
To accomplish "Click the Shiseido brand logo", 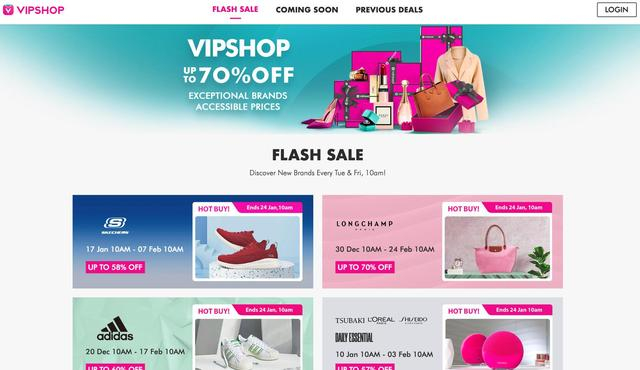I will coord(413,320).
